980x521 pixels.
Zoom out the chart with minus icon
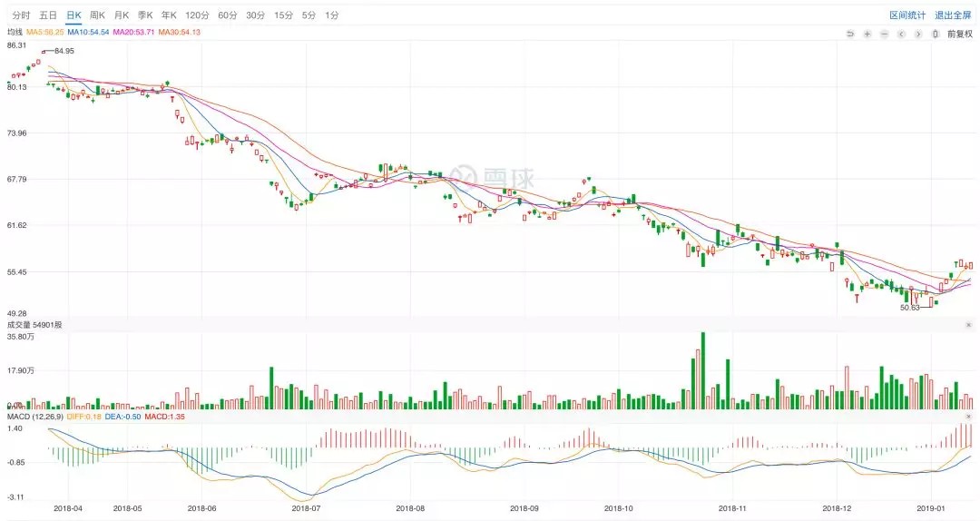884,34
